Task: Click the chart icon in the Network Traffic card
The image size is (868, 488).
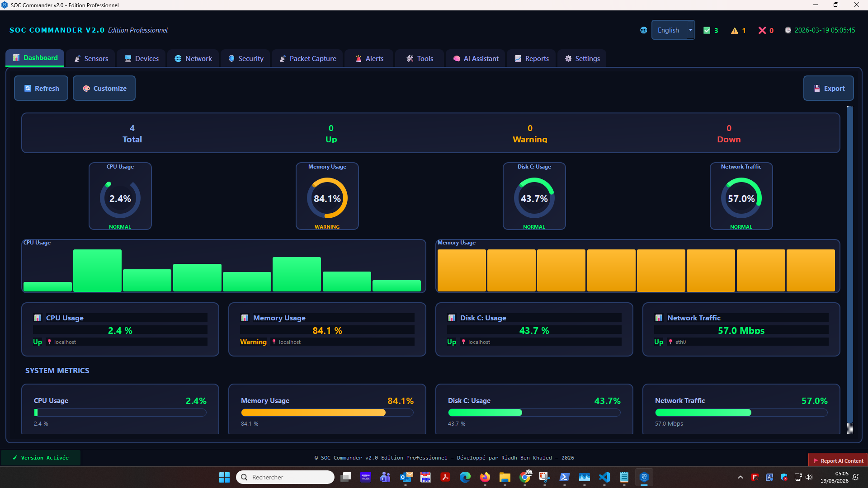Action: coord(659,318)
